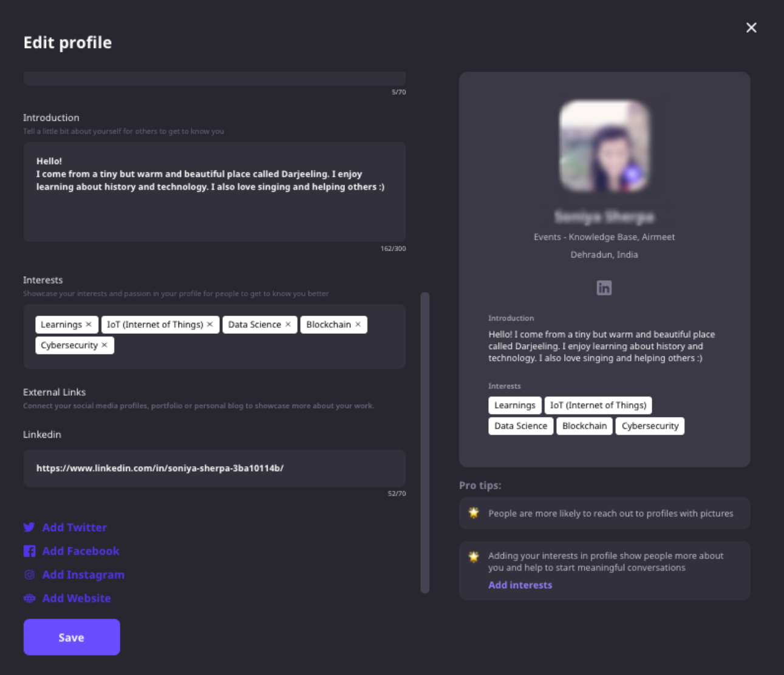Remove the Cybersecurity interest tag
The width and height of the screenshot is (784, 675).
[104, 345]
